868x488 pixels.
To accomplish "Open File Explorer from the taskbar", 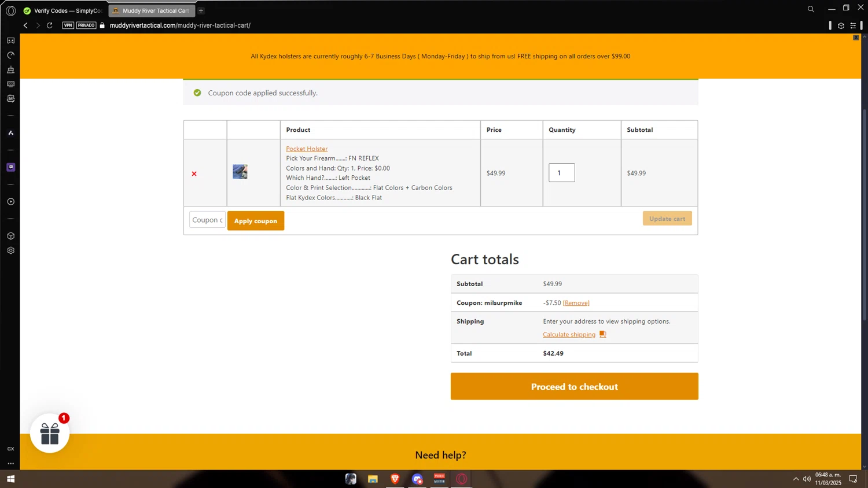I will click(373, 479).
